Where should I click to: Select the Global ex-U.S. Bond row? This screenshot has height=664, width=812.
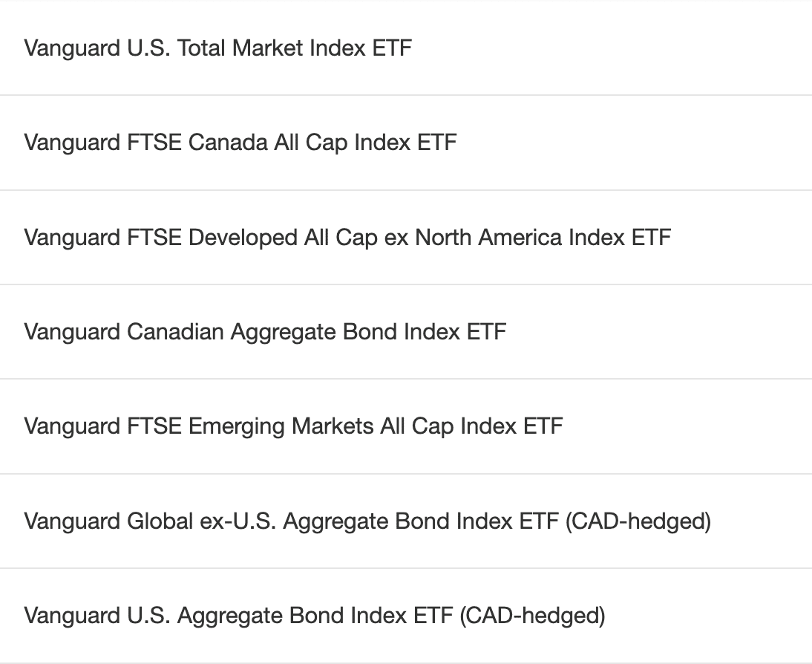406,521
